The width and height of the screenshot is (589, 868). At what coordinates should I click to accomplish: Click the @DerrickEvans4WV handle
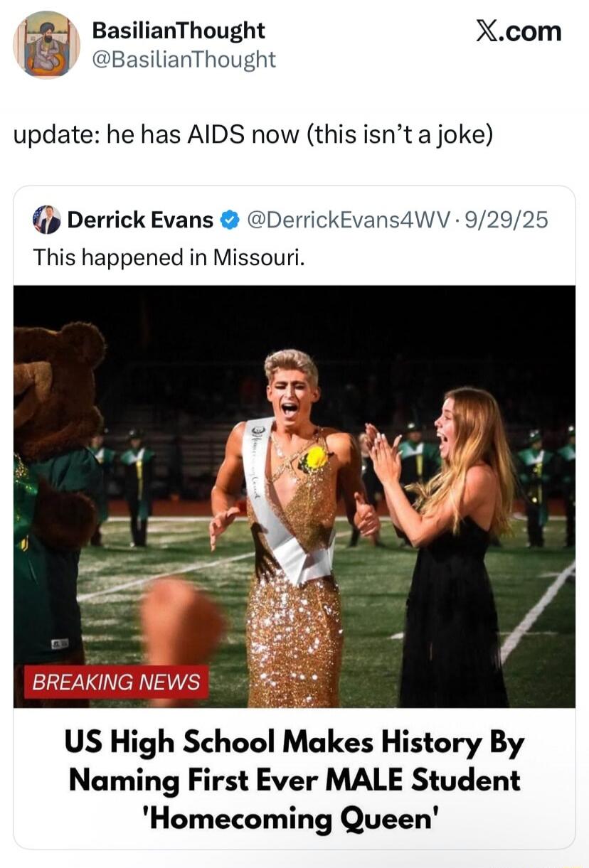[349, 220]
